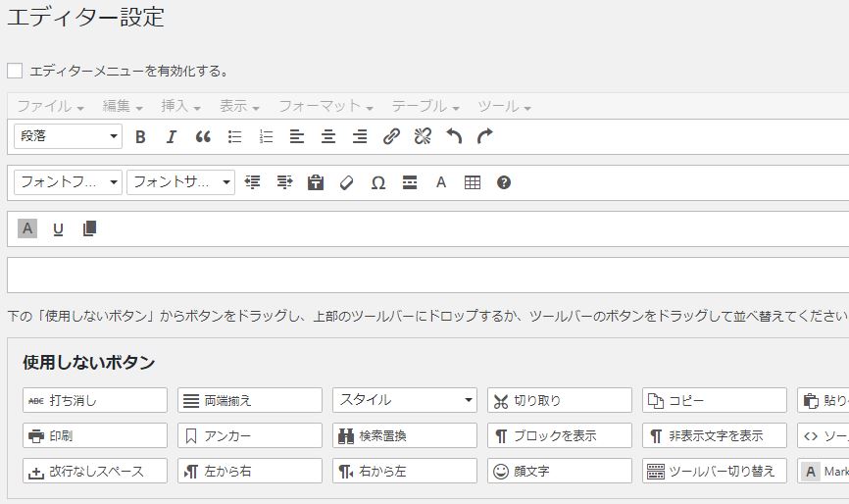Open the テーブル menu
The width and height of the screenshot is (849, 504).
(425, 106)
